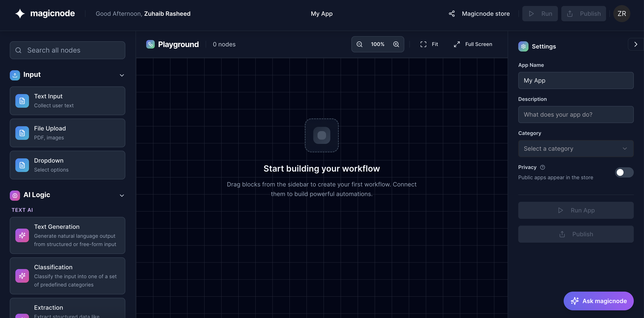Select the File Upload node card

[x=68, y=133]
